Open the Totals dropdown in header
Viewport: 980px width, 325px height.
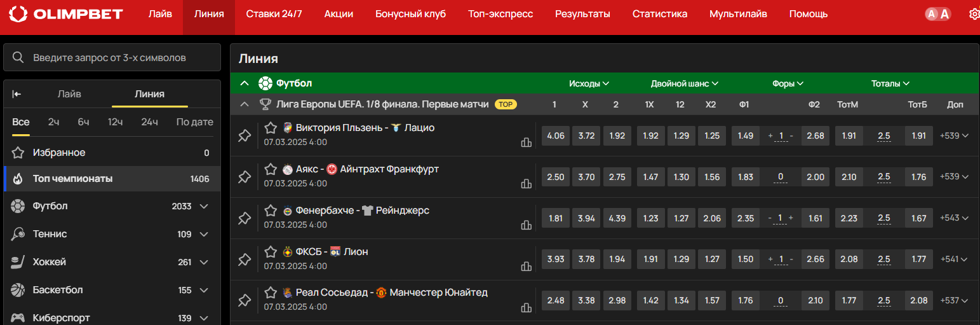[890, 83]
